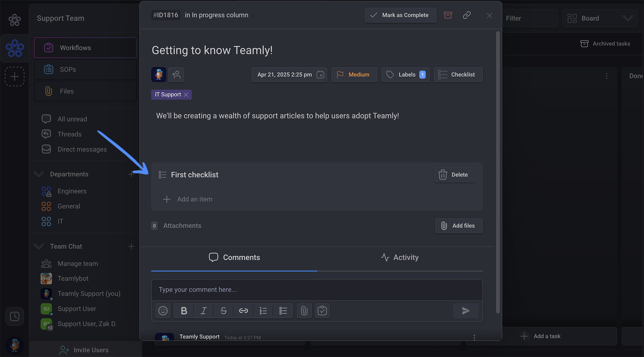Open the Labels selector
644x357 pixels.
click(405, 75)
